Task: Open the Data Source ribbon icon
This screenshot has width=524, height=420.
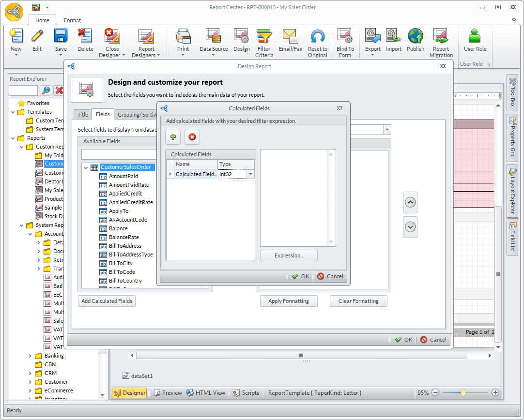Action: (214, 37)
